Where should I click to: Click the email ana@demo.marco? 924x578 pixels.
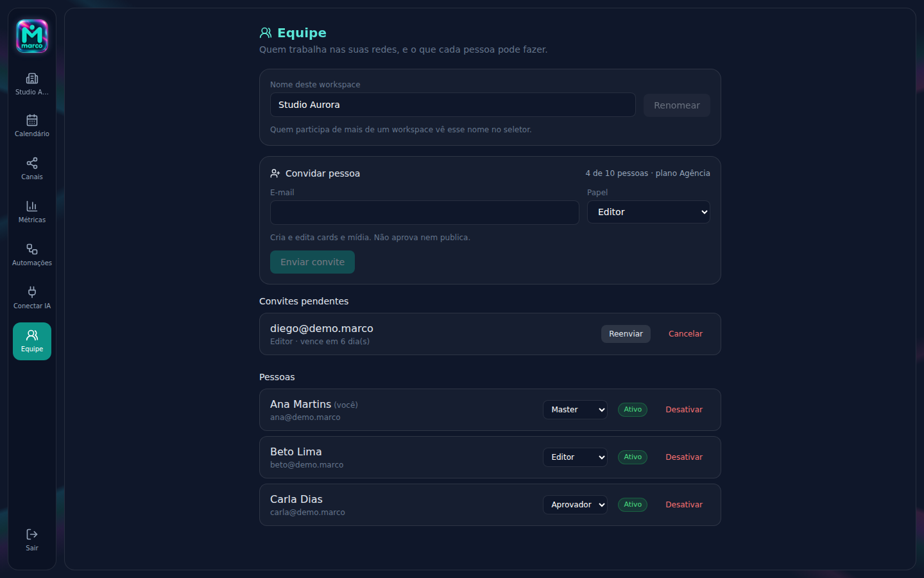point(305,417)
